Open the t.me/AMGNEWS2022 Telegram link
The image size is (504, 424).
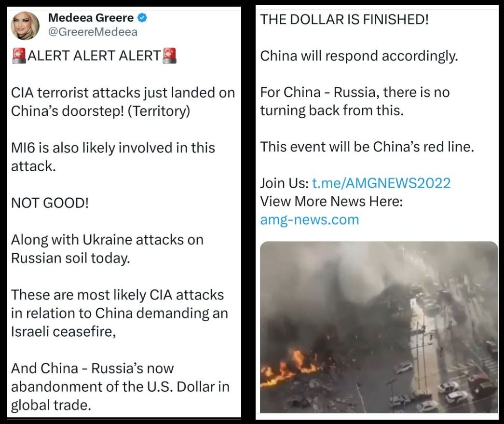point(381,183)
